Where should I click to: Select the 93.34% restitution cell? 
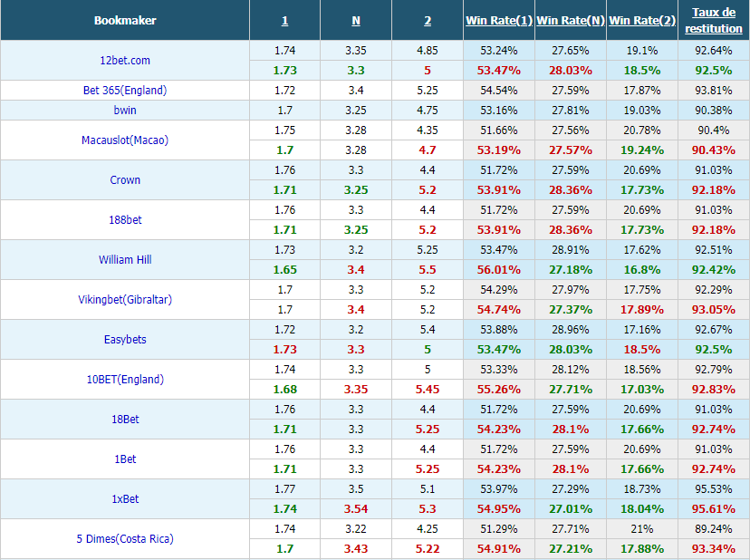coord(714,548)
